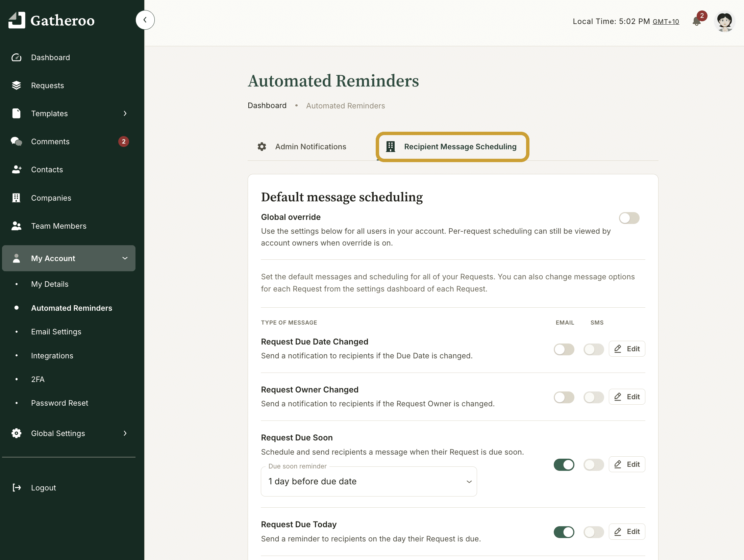Click the Recipient Message Scheduling building icon
744x560 pixels.
[391, 147]
